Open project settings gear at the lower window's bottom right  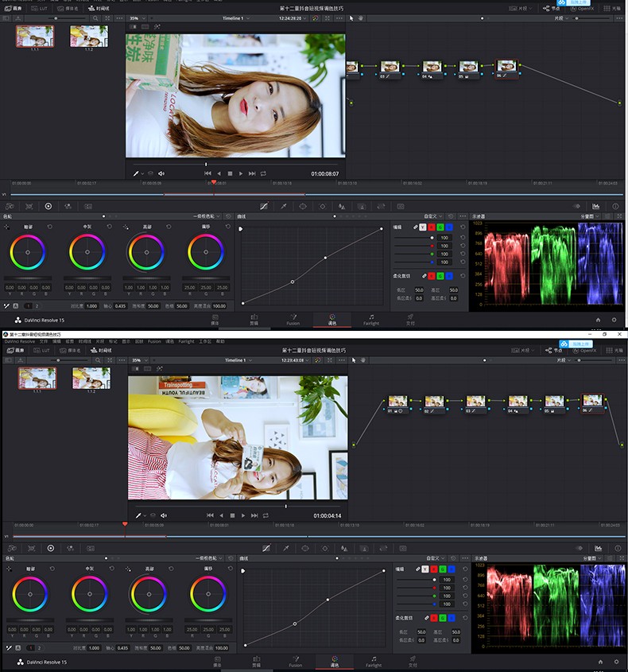click(x=616, y=662)
